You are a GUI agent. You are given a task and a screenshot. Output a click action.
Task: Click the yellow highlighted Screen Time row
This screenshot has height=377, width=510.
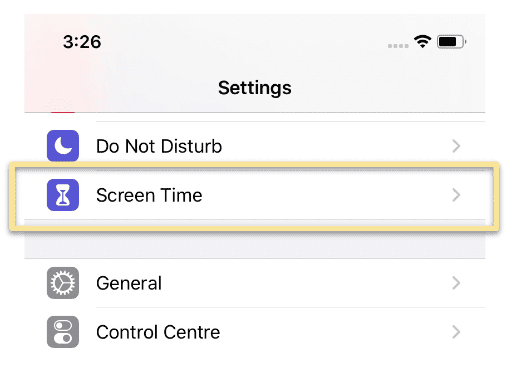point(254,196)
